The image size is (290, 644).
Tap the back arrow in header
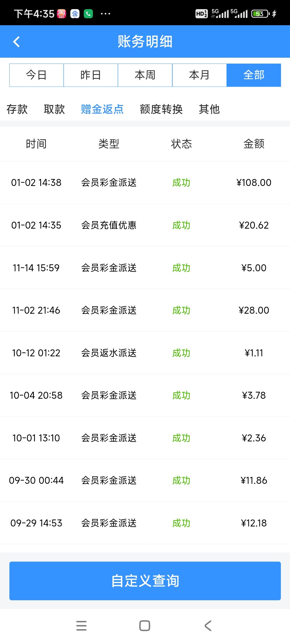point(17,42)
